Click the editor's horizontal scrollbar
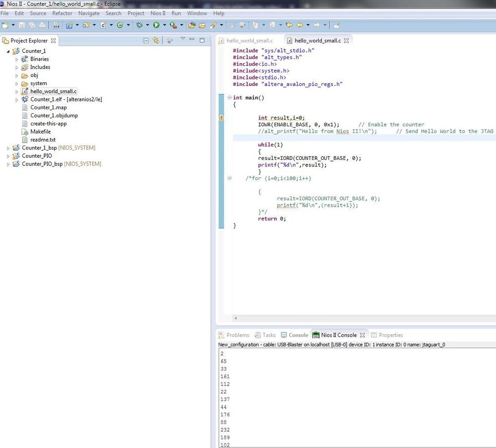Viewport: 496px width, 448px height. tap(362, 318)
